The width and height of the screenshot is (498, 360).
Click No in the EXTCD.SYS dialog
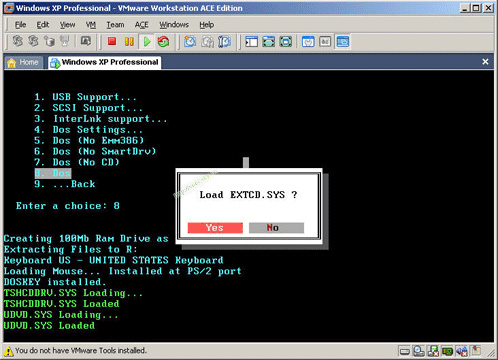[276, 228]
